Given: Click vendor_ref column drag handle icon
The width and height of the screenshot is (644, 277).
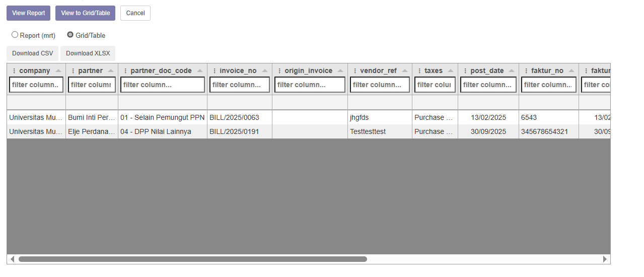Looking at the screenshot, I should click(355, 71).
